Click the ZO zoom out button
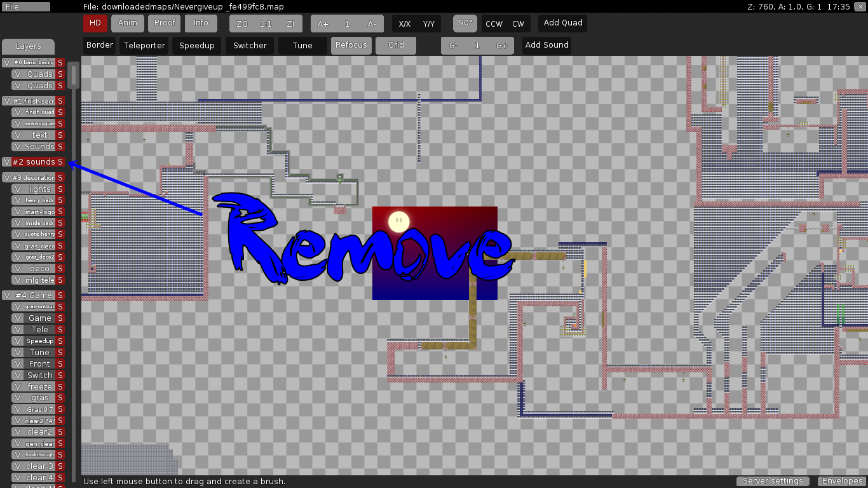 tap(242, 24)
